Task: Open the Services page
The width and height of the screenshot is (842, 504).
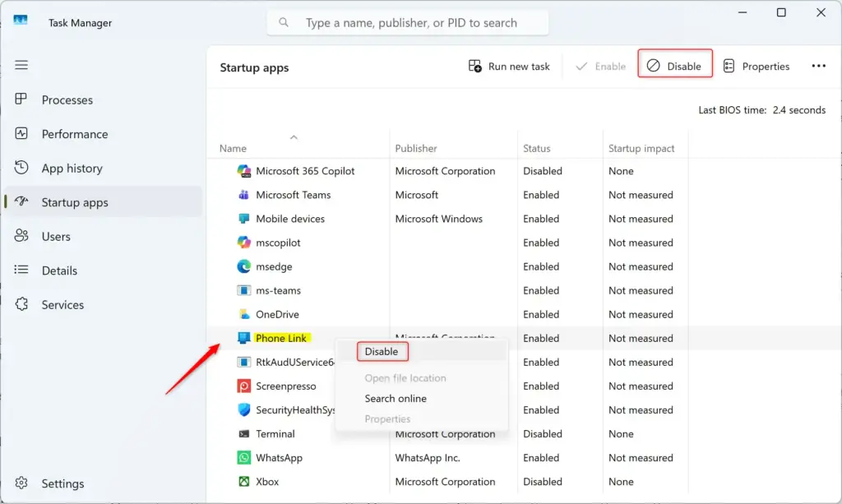Action: click(103, 305)
